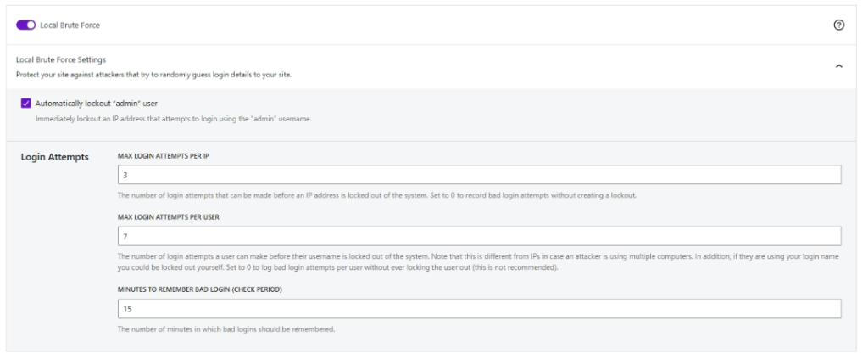Click the description below the per user field
Screen dimensions: 868x359
(x=478, y=262)
